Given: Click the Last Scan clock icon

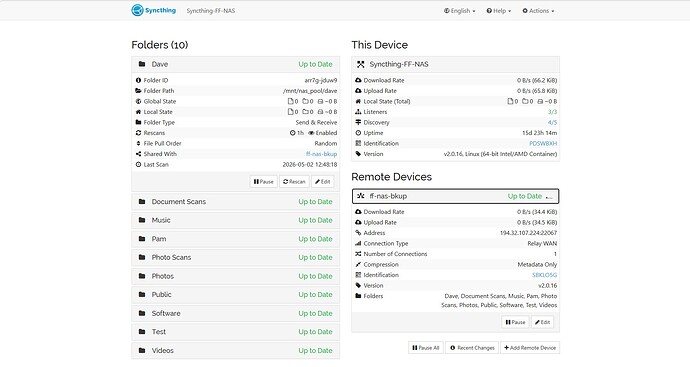Looking at the screenshot, I should [x=138, y=165].
